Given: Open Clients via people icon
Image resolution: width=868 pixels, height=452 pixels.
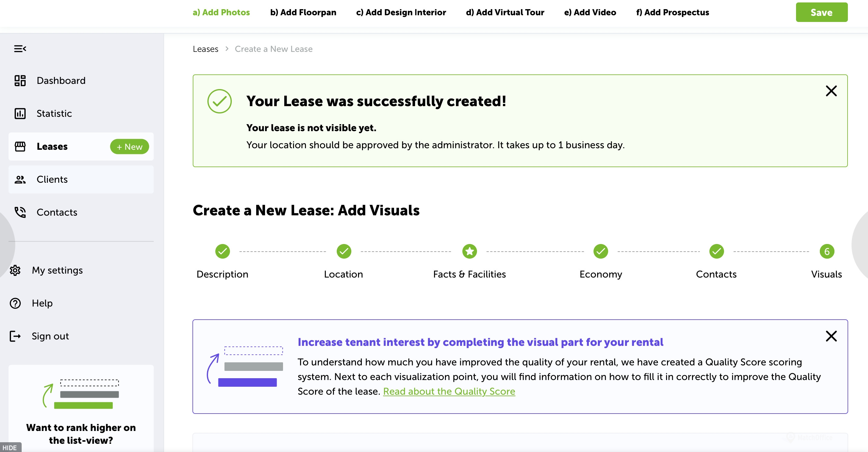Looking at the screenshot, I should click(20, 180).
